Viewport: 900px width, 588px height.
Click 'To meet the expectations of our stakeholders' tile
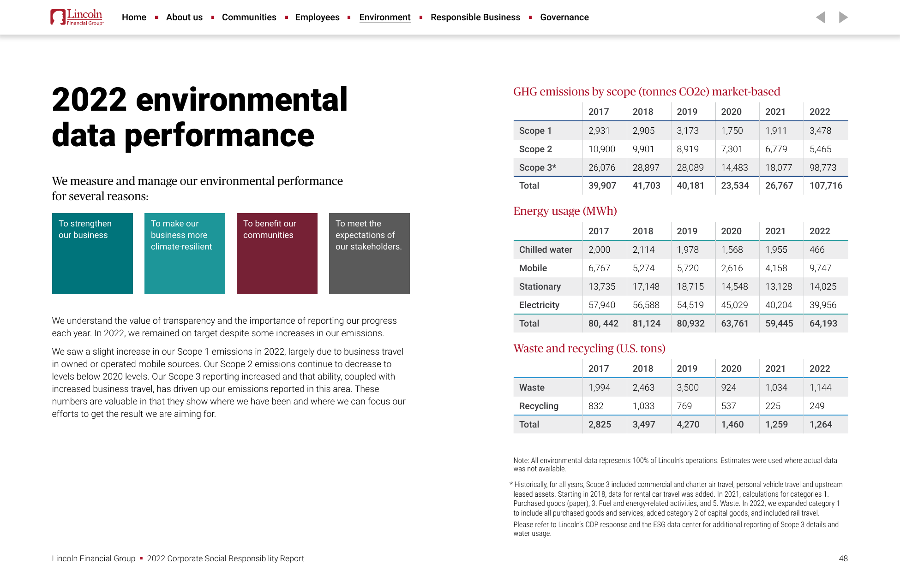pos(369,254)
